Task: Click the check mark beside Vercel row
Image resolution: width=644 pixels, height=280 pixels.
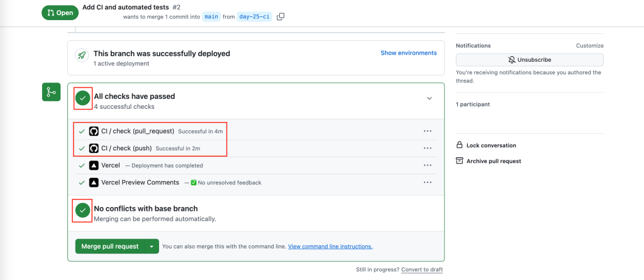Action: (81, 165)
